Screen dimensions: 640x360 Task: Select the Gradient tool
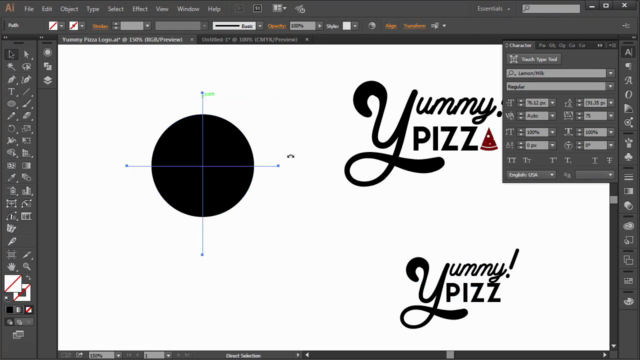click(27, 166)
